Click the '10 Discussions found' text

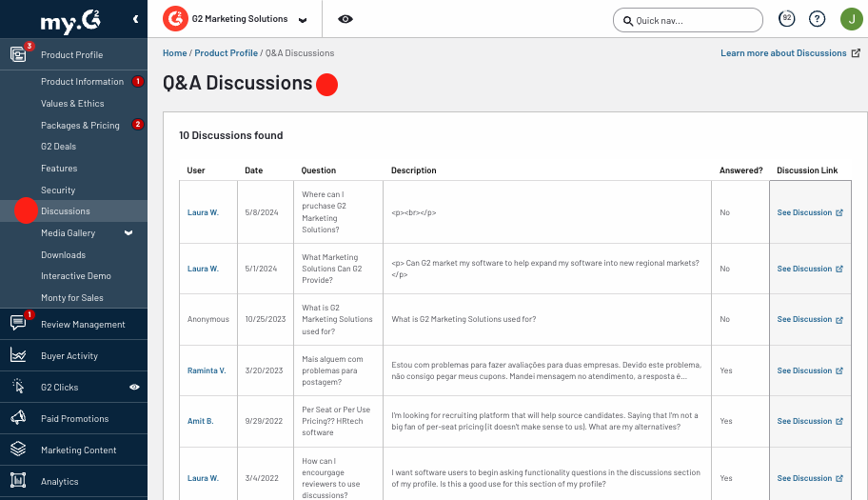pos(231,135)
